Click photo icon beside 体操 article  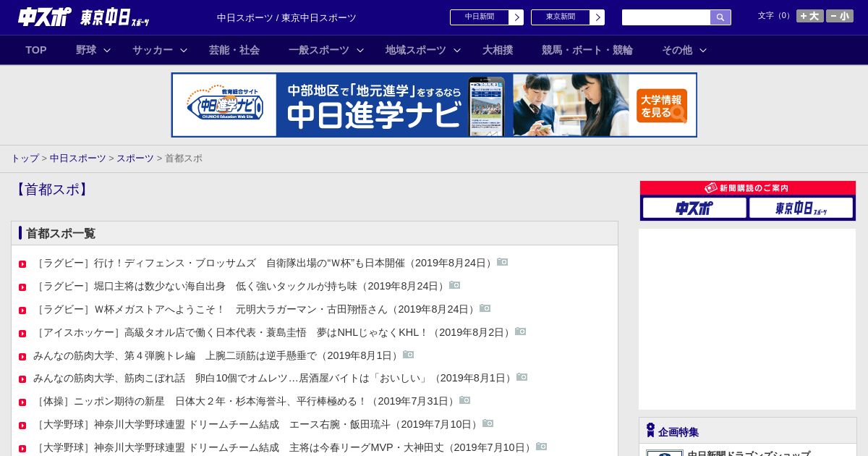(x=465, y=400)
